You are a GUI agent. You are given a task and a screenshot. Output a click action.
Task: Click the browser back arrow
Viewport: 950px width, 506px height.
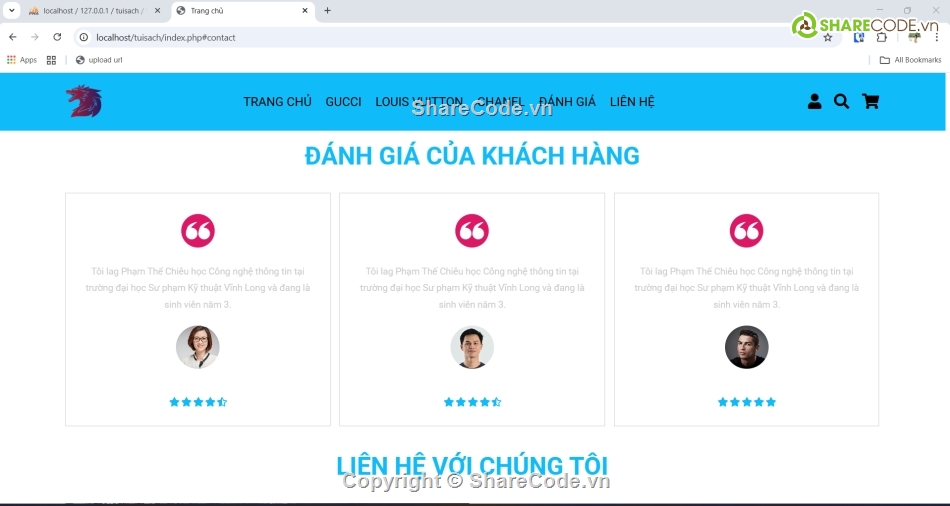click(13, 37)
